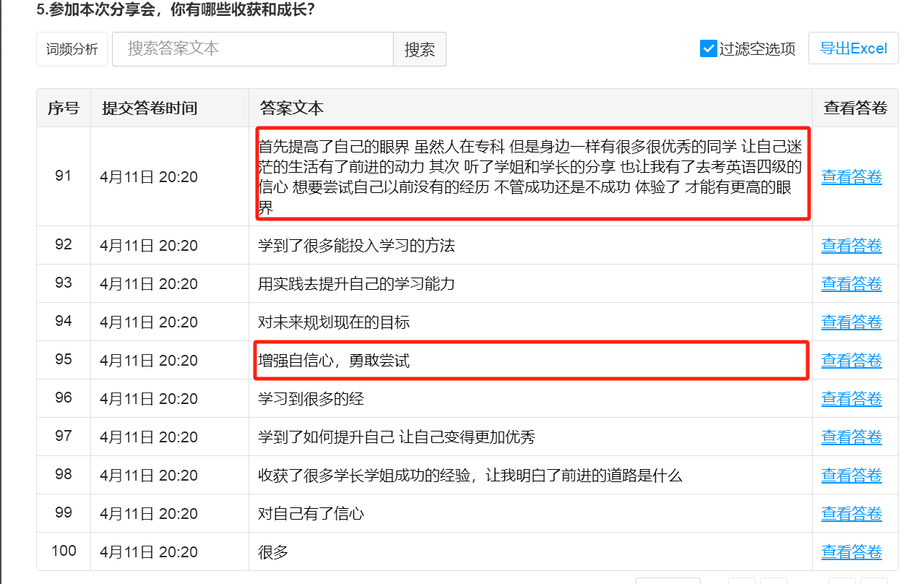
Task: Toggle the 过滤空选项 checkbox
Action: pyautogui.click(x=708, y=48)
